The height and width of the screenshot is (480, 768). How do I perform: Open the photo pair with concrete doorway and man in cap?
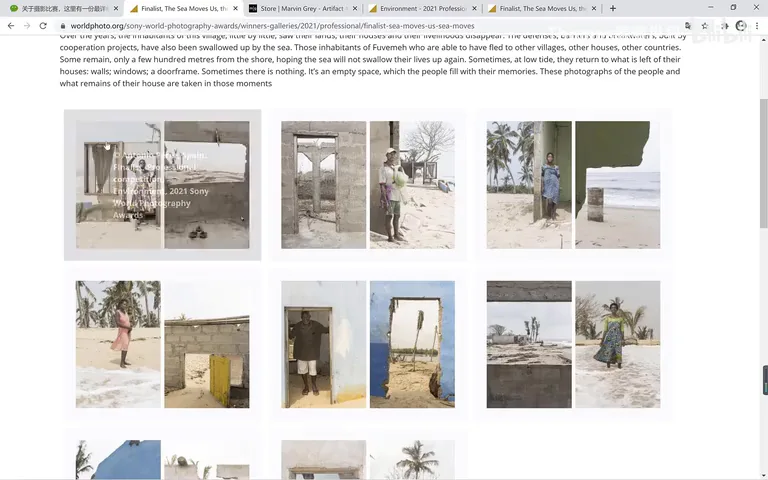click(x=368, y=185)
